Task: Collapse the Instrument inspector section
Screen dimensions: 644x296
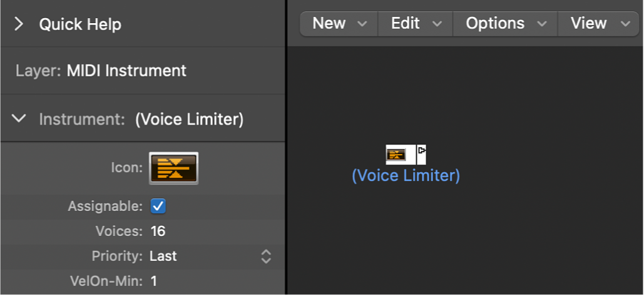Action: pyautogui.click(x=19, y=118)
